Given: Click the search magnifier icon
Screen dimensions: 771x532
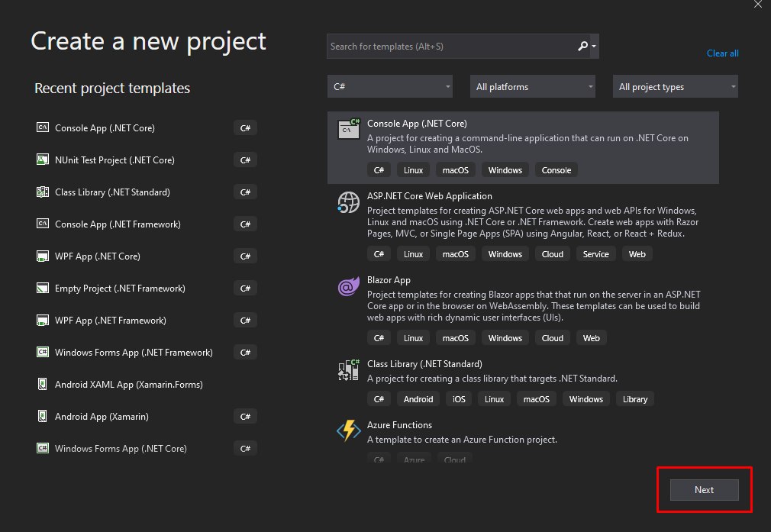Looking at the screenshot, I should (x=582, y=47).
